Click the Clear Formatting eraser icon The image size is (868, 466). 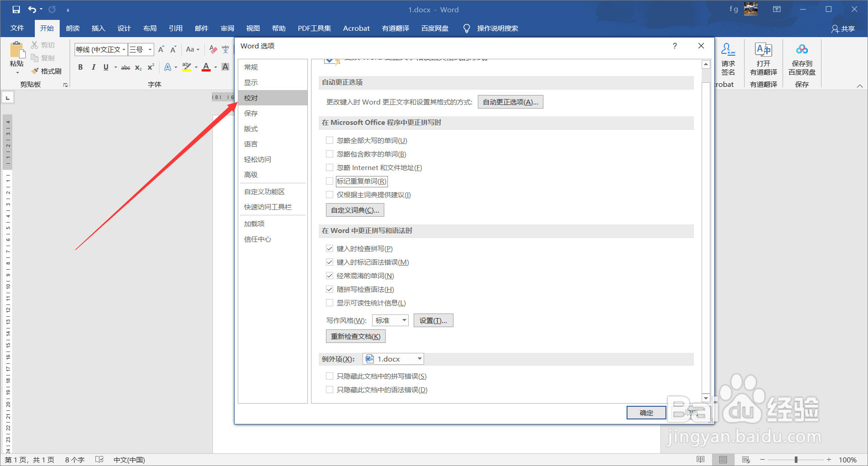[213, 49]
